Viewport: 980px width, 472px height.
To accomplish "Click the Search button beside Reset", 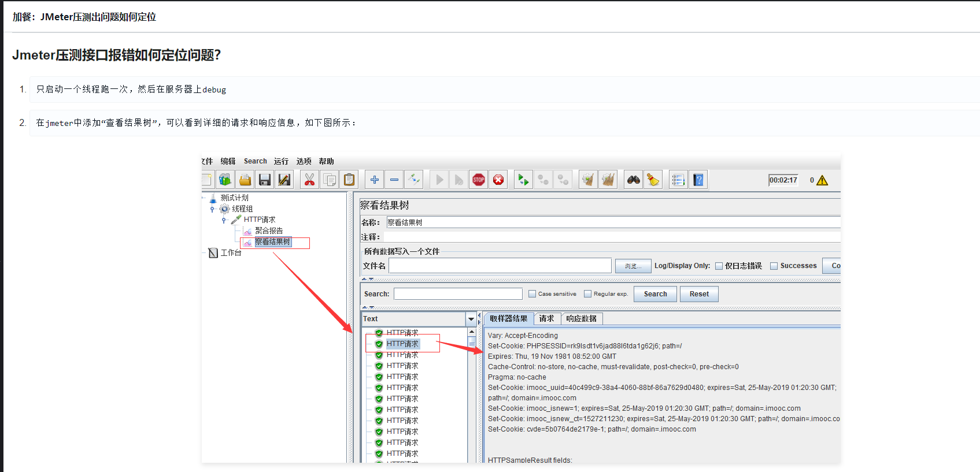I will pos(656,294).
